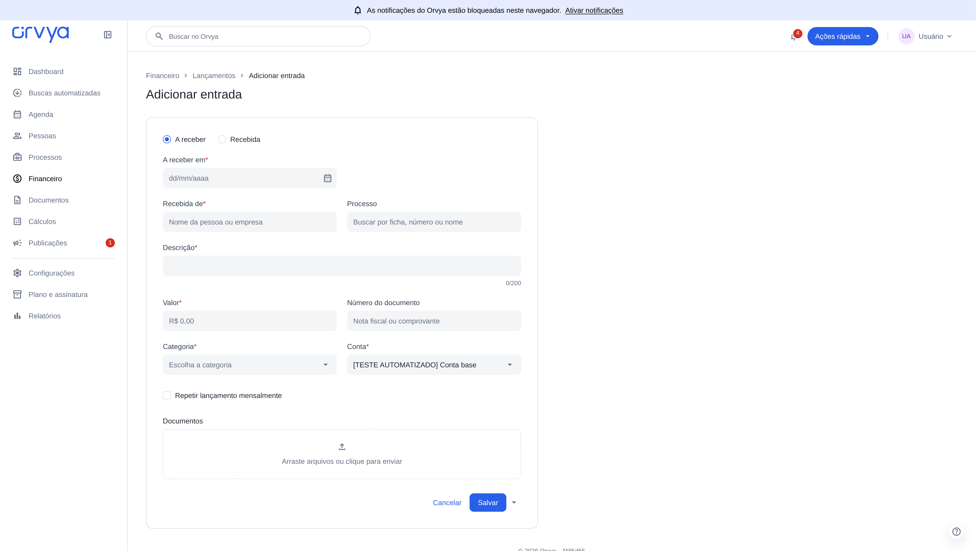980x551 pixels.
Task: Go to Agenda in the sidebar
Action: pyautogui.click(x=64, y=115)
